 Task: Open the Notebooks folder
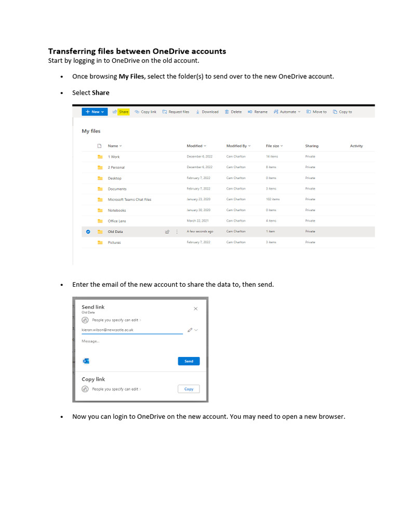(117, 210)
